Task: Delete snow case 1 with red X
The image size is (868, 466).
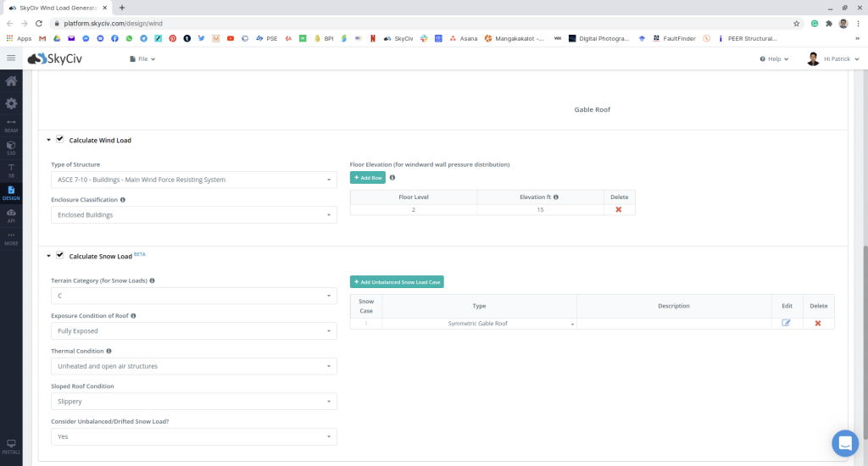Action: 818,323
